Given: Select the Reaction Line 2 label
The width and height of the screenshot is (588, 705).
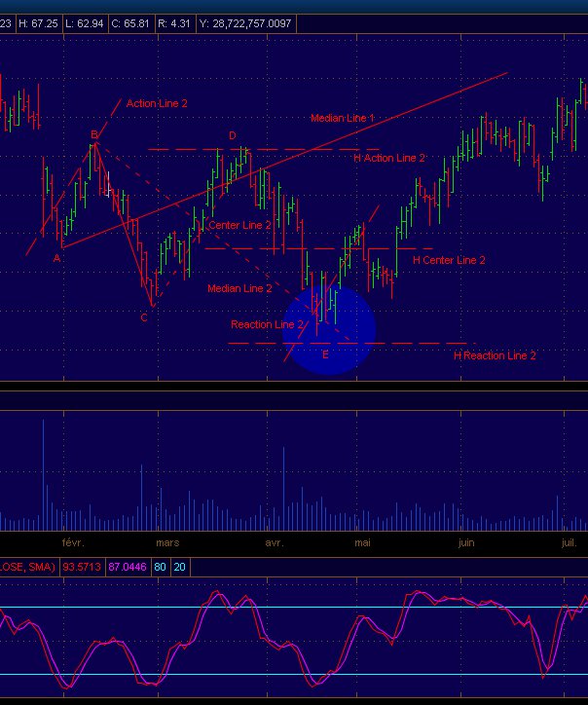Looking at the screenshot, I should tap(267, 324).
